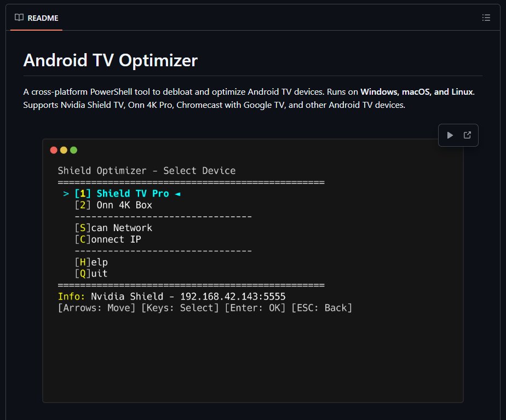Click "[ESC: Back]" hint text

(322, 308)
